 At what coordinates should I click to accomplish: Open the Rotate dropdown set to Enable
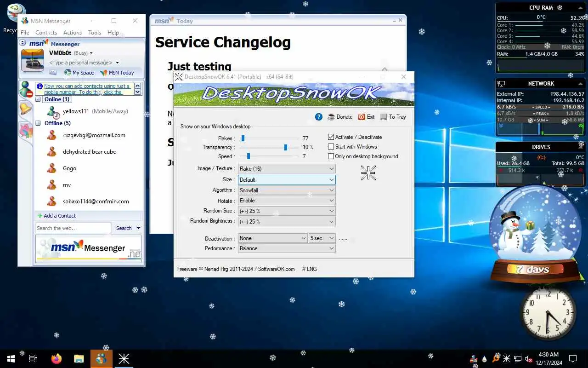click(287, 201)
